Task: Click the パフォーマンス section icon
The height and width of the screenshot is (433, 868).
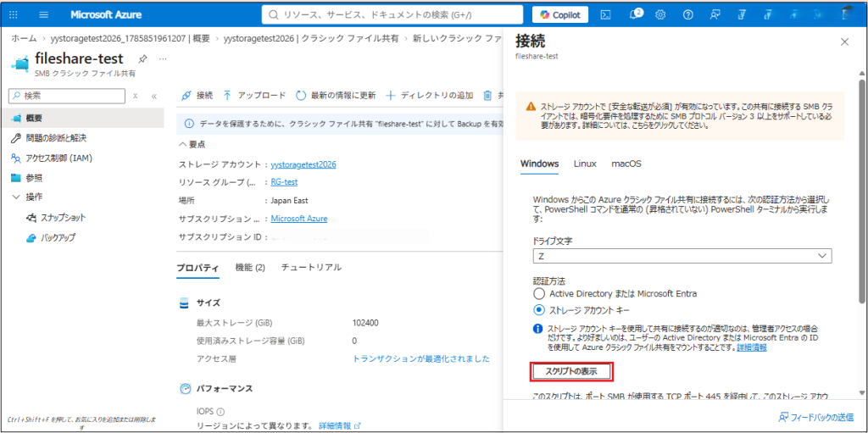Action: (185, 388)
